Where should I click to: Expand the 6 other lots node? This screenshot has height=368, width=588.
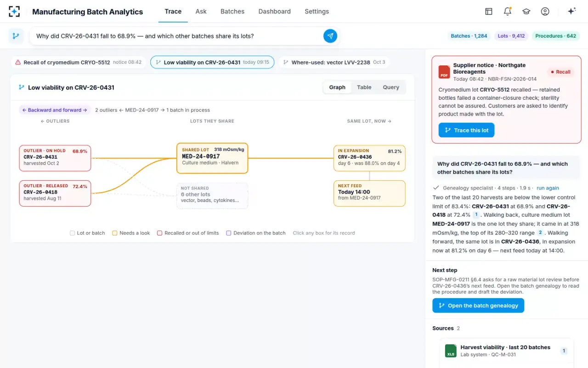[212, 195]
